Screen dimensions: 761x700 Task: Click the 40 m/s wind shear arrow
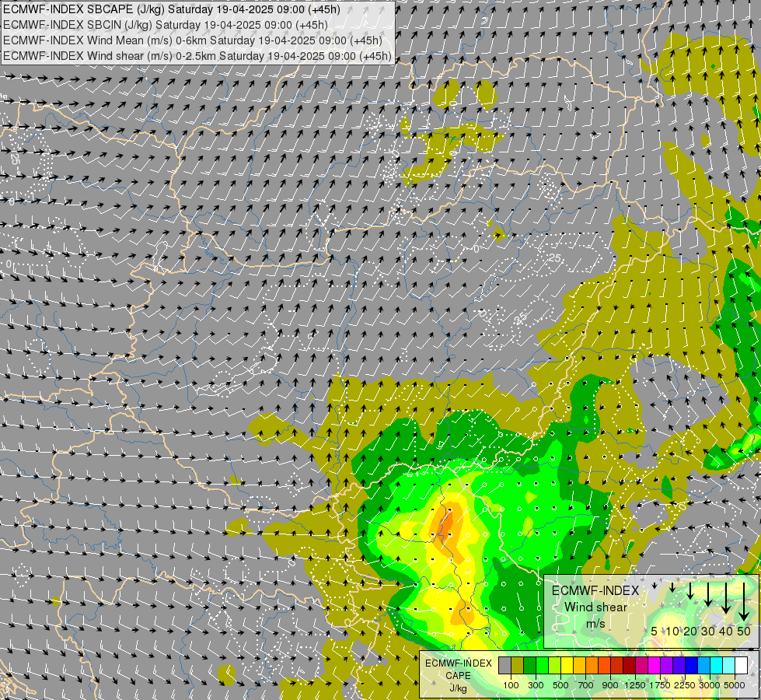click(x=726, y=598)
